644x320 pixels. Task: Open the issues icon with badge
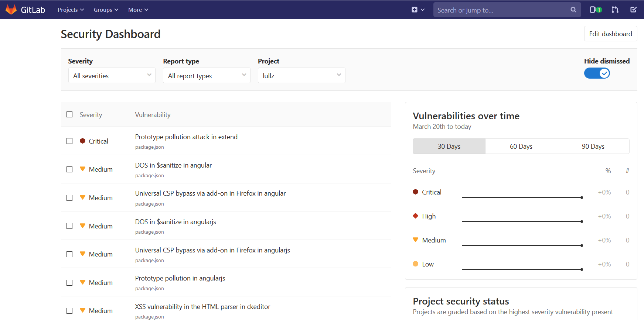[x=596, y=10]
